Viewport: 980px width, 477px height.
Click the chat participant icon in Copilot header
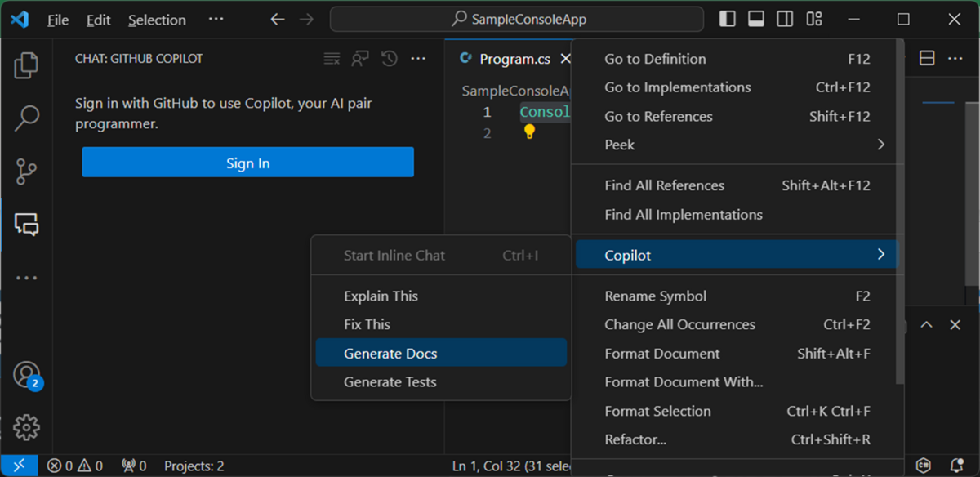360,59
